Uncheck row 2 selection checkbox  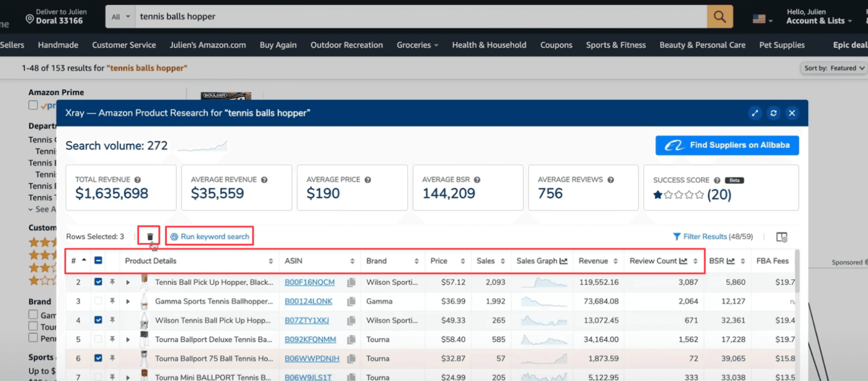(98, 282)
